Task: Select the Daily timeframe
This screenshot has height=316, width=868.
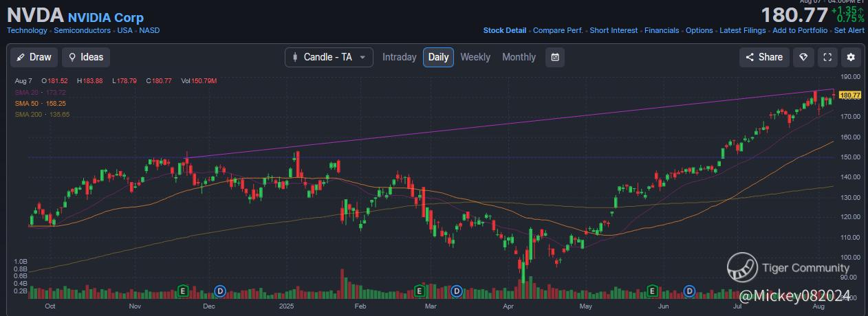Action: [438, 57]
